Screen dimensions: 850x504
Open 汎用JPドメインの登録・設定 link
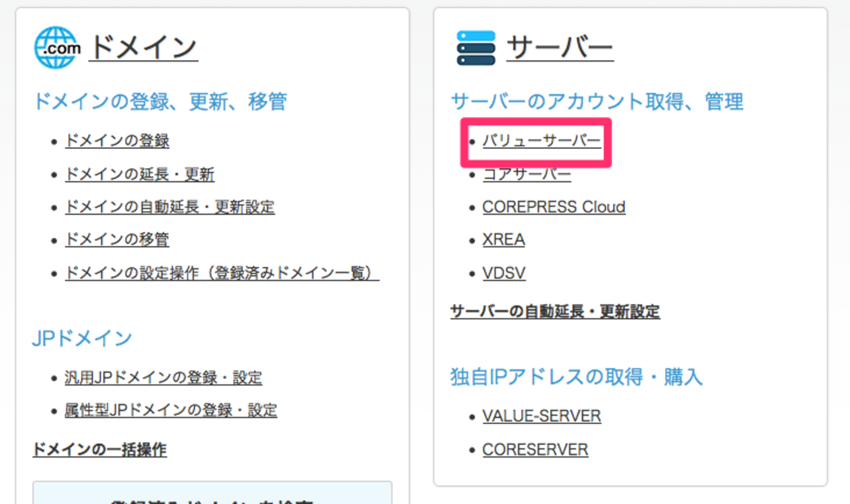point(163,377)
